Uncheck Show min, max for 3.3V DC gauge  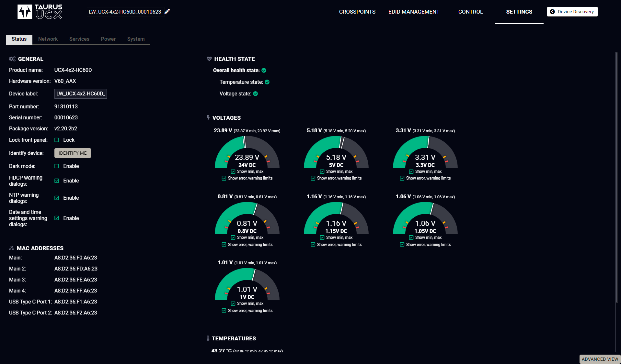pyautogui.click(x=411, y=172)
